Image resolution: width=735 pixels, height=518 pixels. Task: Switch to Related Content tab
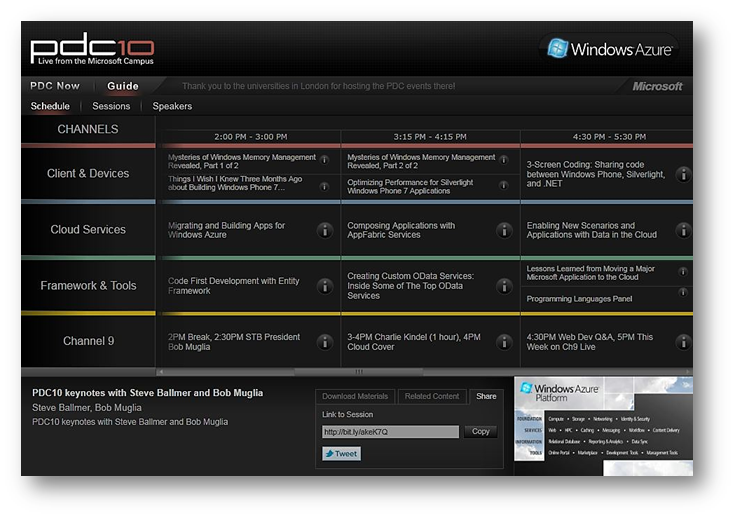coord(432,396)
